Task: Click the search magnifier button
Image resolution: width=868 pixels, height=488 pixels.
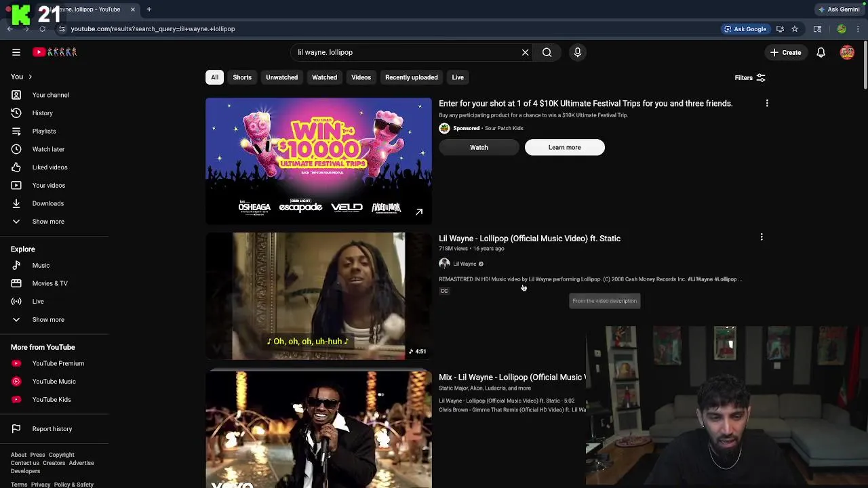Action: 547,52
